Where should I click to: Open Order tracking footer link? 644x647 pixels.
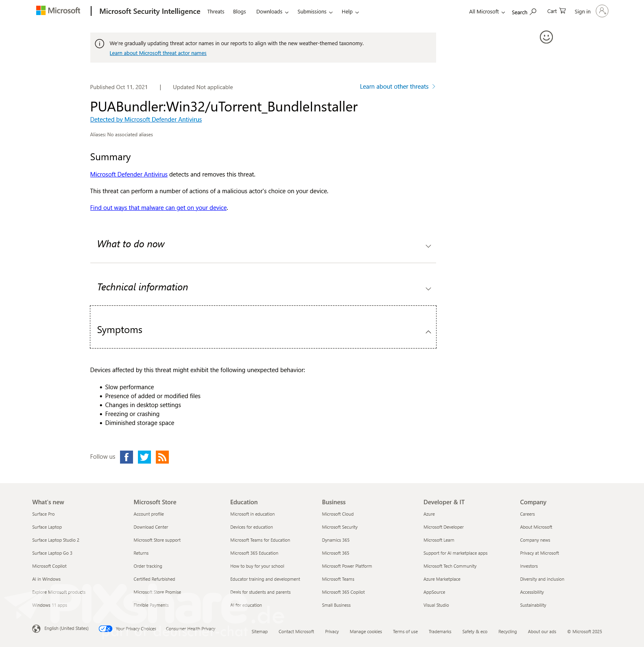[x=148, y=566]
